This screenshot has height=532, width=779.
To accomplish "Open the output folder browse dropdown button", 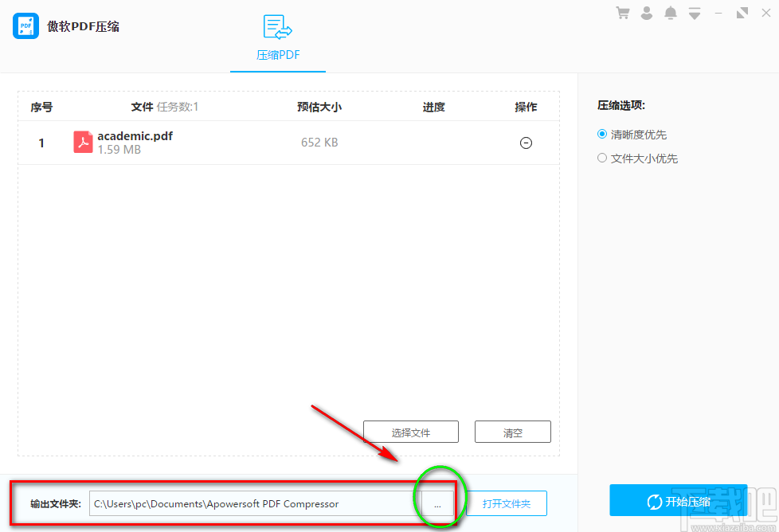I will click(x=437, y=503).
